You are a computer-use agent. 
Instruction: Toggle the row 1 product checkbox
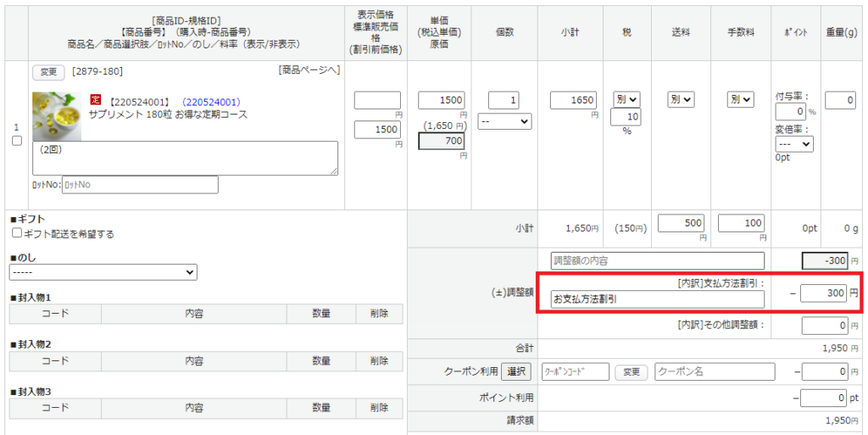[17, 141]
